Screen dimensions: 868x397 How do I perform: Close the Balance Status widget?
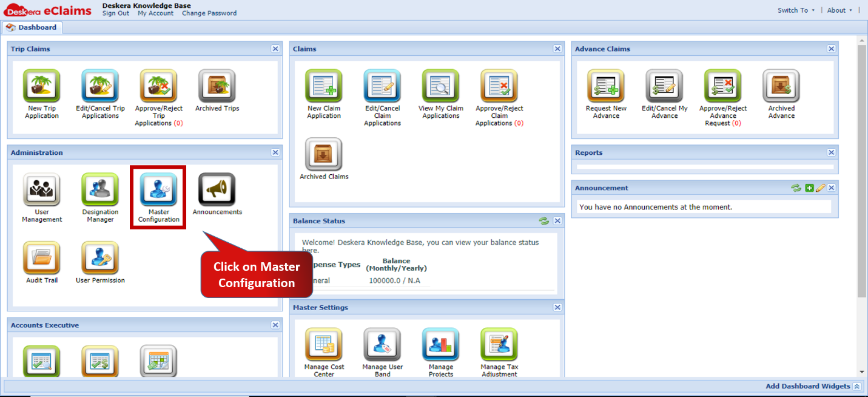point(557,221)
